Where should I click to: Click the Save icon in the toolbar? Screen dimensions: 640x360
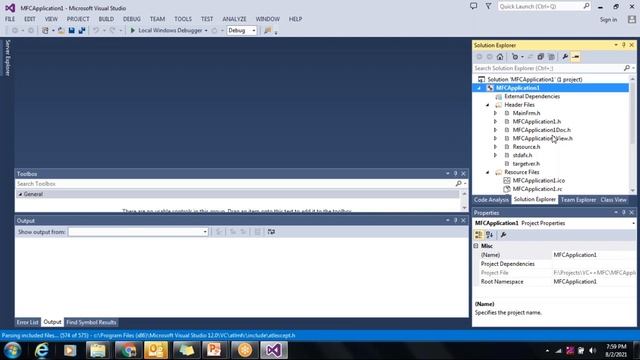(71, 31)
